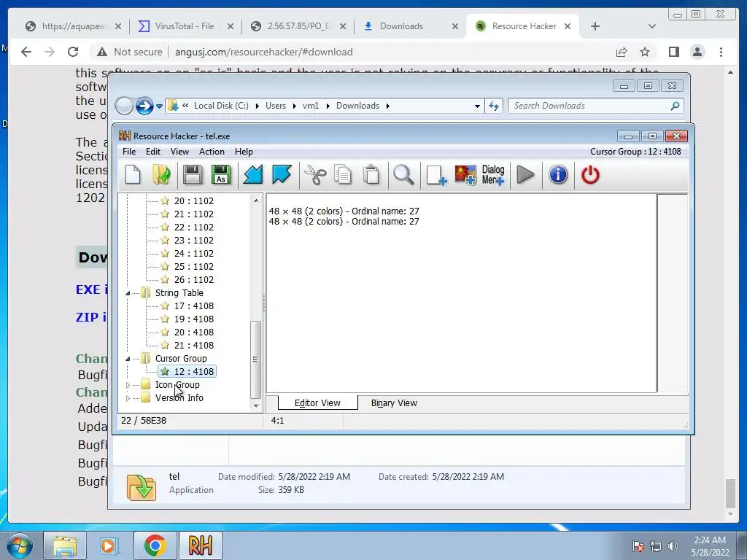Viewport: 747px width, 560px height.
Task: Click the arrow after Downloads in breadcrumb
Action: point(388,106)
